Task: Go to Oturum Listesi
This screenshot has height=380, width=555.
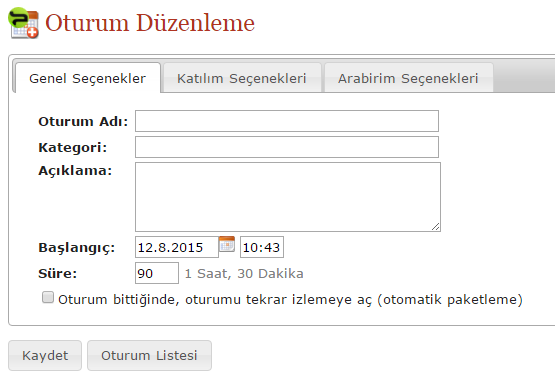Action: [149, 356]
